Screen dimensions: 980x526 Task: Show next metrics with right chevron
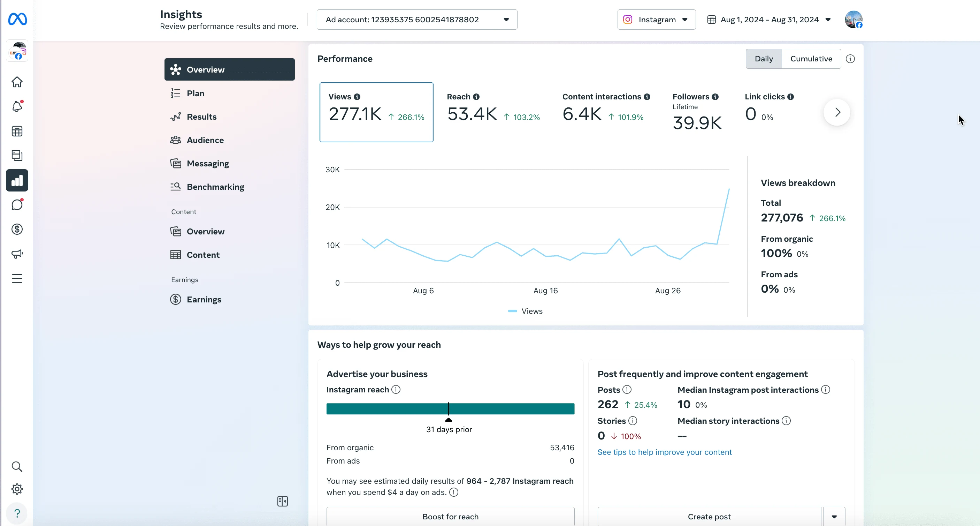pos(837,112)
